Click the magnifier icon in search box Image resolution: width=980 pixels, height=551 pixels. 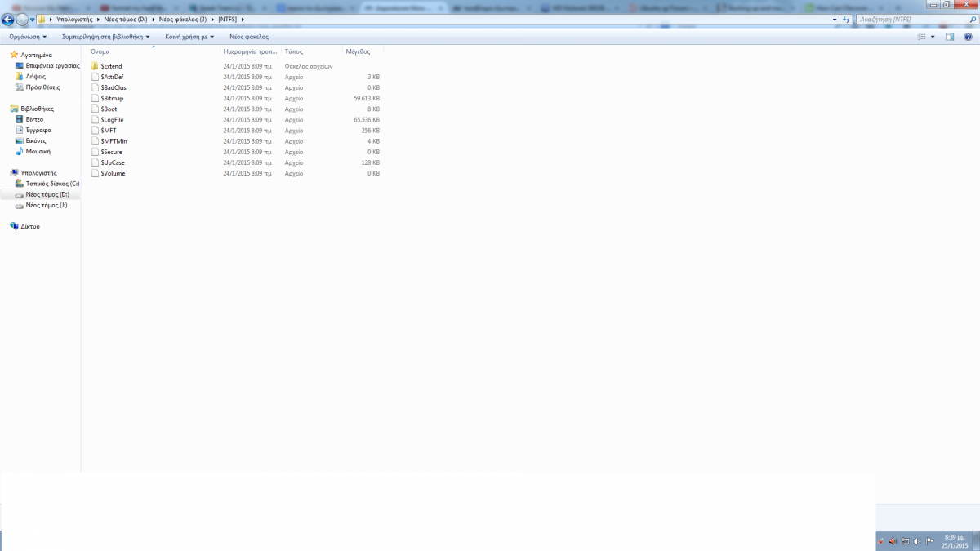point(972,19)
